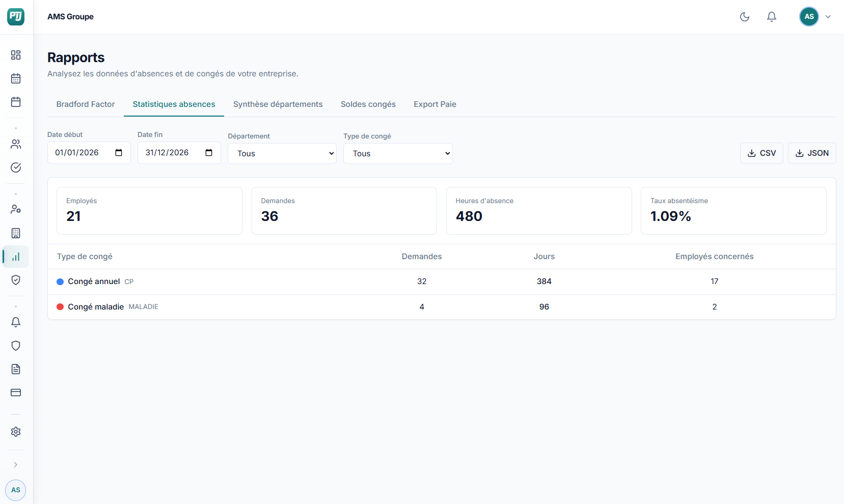
Task: Expand the AS user menu chevron
Action: (828, 17)
